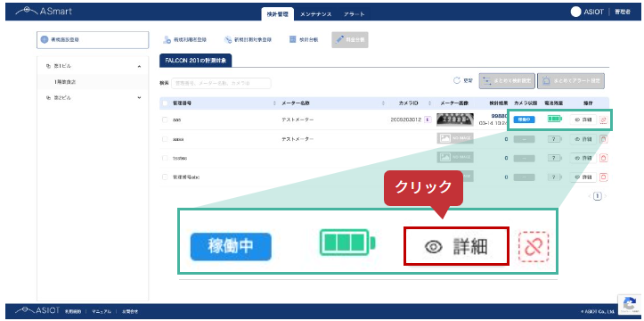Open 詳細 details for row aaaa
644x321 pixels.
(583, 139)
